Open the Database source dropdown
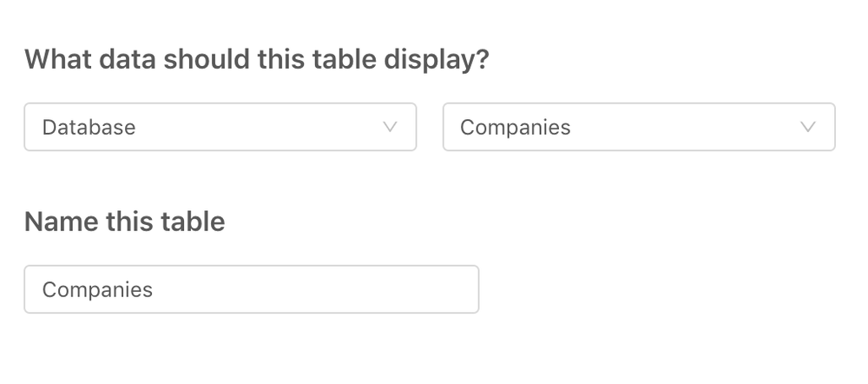The width and height of the screenshot is (868, 384). (220, 127)
